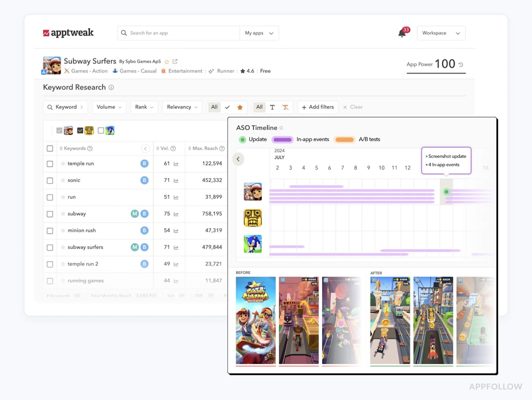This screenshot has height=400, width=532.
Task: Click the Temple Run app icon in the timeline
Action: coord(253,218)
